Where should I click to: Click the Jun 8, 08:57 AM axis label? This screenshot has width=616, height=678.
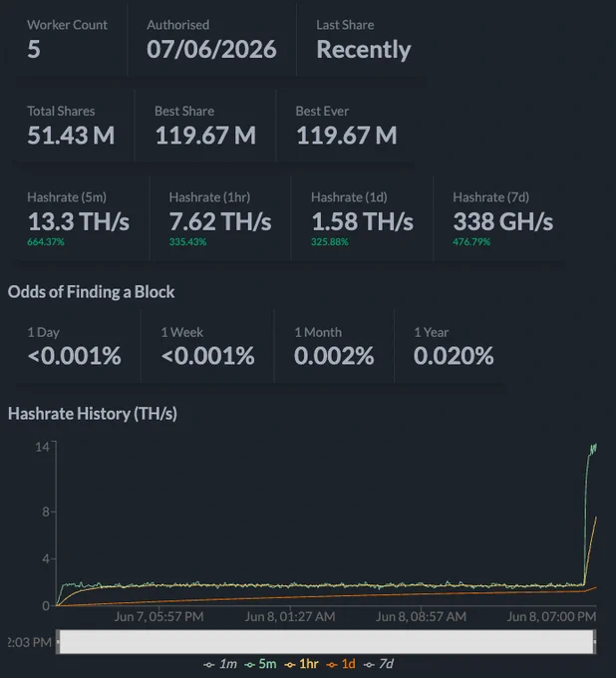(421, 616)
